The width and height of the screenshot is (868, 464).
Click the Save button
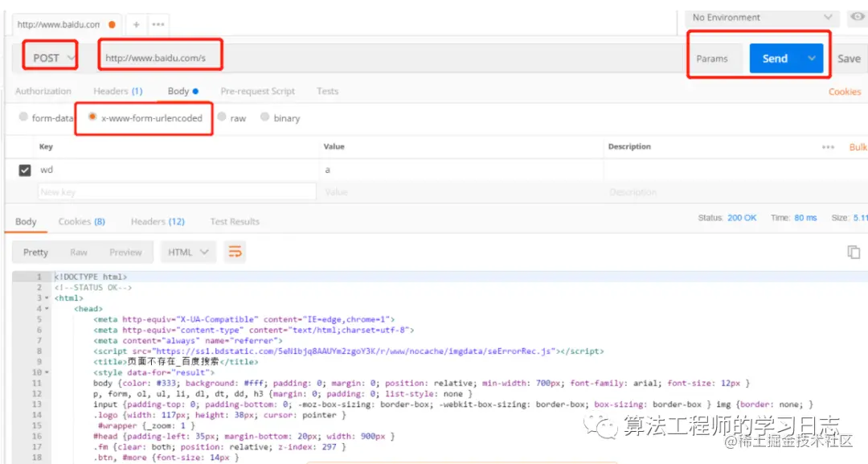tap(849, 58)
